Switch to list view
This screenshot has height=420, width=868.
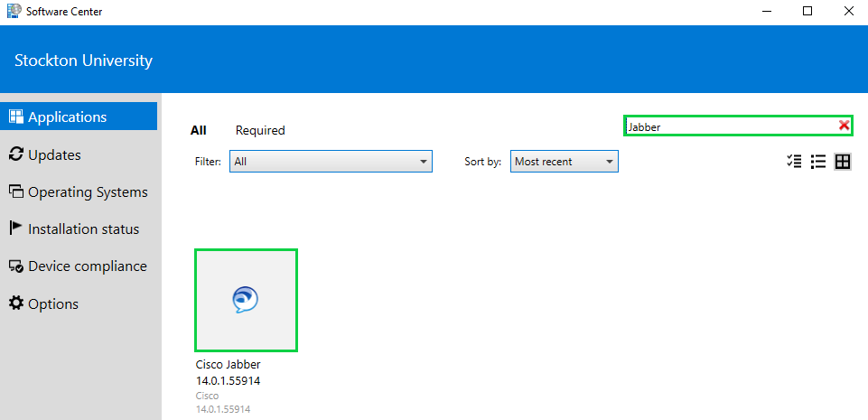(x=818, y=162)
